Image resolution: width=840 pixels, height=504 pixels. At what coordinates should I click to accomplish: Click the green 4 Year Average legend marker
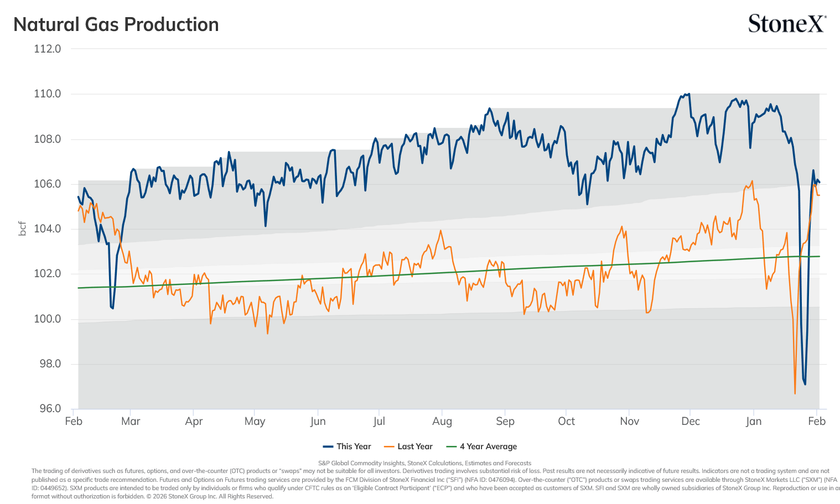coord(452,446)
